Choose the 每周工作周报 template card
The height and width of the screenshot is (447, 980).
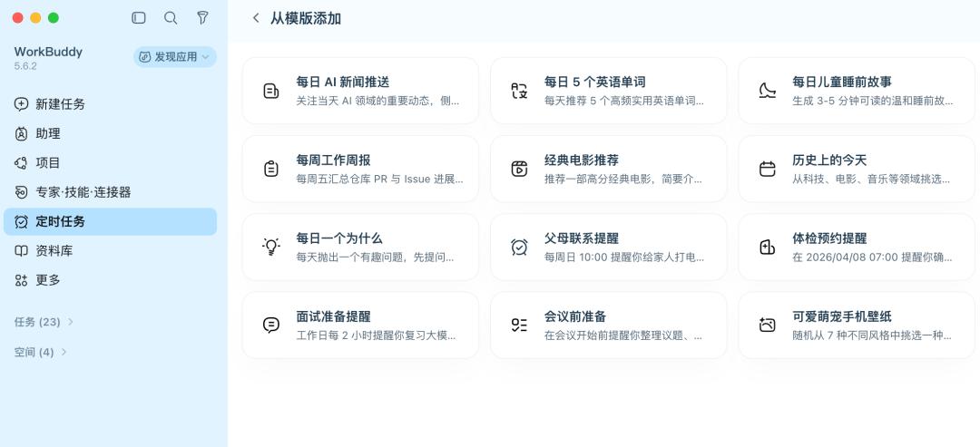pyautogui.click(x=360, y=170)
